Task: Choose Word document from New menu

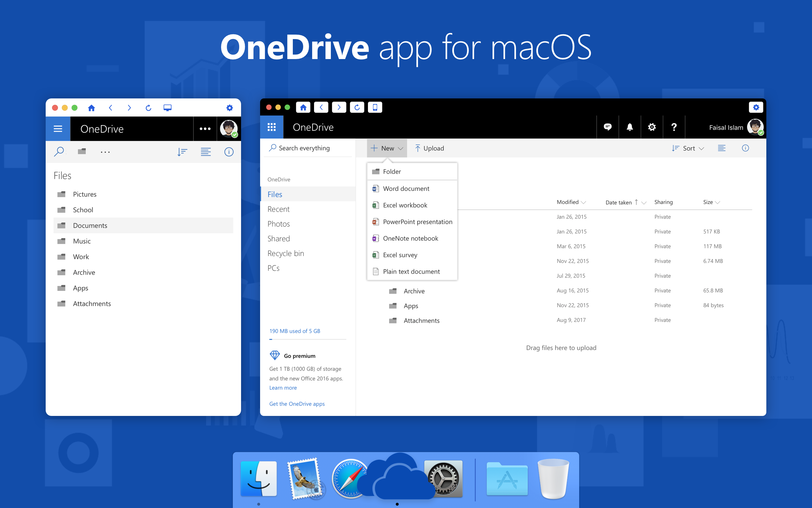Action: pos(412,189)
